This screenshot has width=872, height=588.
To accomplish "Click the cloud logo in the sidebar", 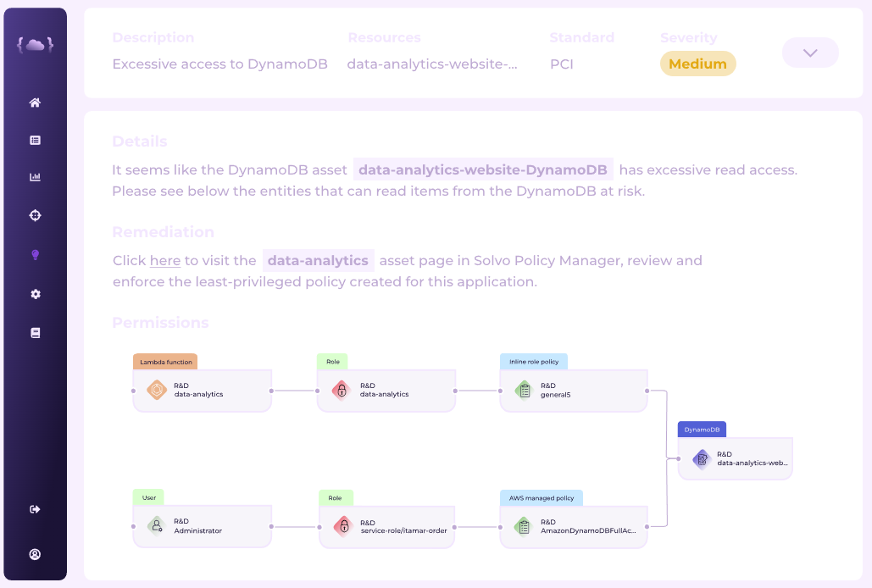I will pos(35,44).
